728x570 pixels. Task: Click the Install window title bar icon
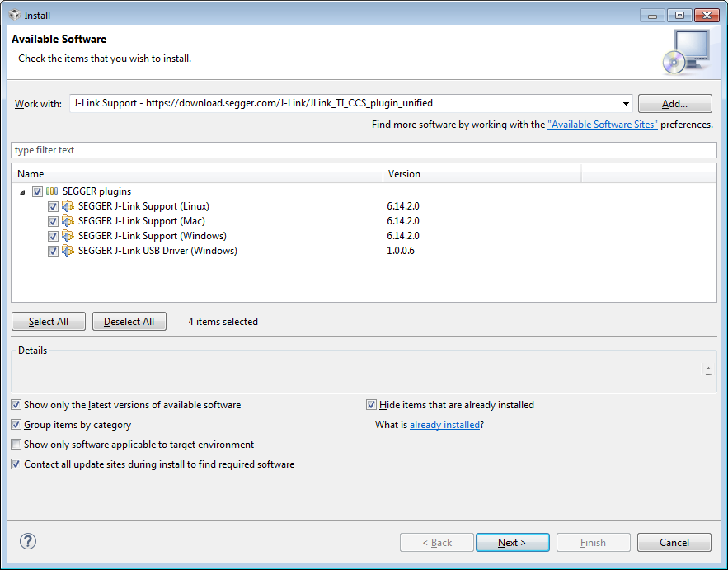click(x=15, y=15)
